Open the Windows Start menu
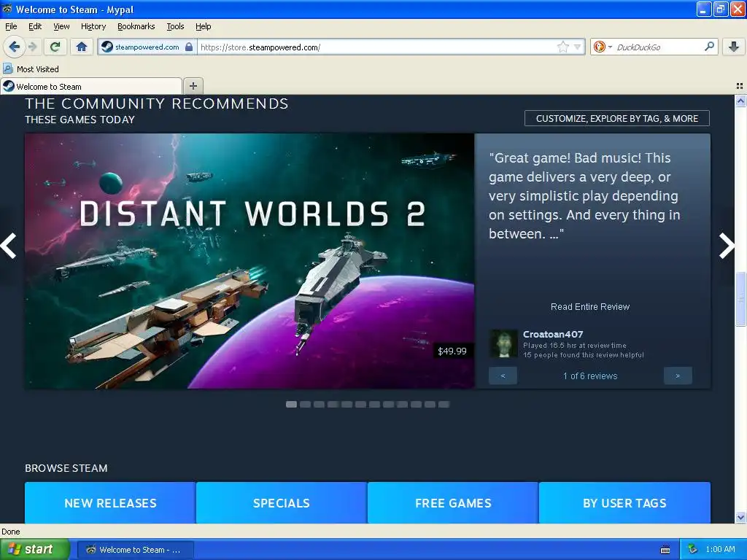This screenshot has height=560, width=747. [34, 550]
